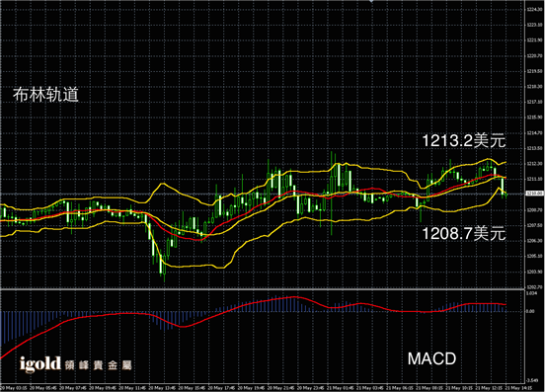Click the 1213.2美元 resistance annotation

(x=464, y=141)
